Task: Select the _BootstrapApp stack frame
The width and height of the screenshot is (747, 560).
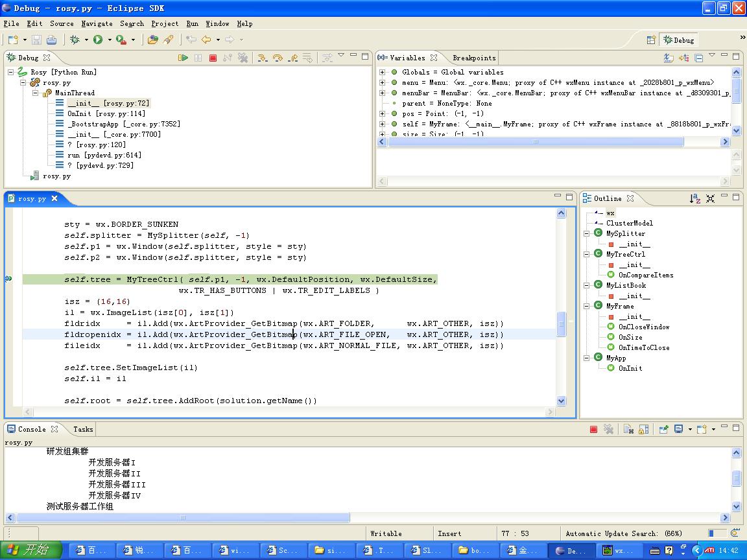Action: click(123, 124)
